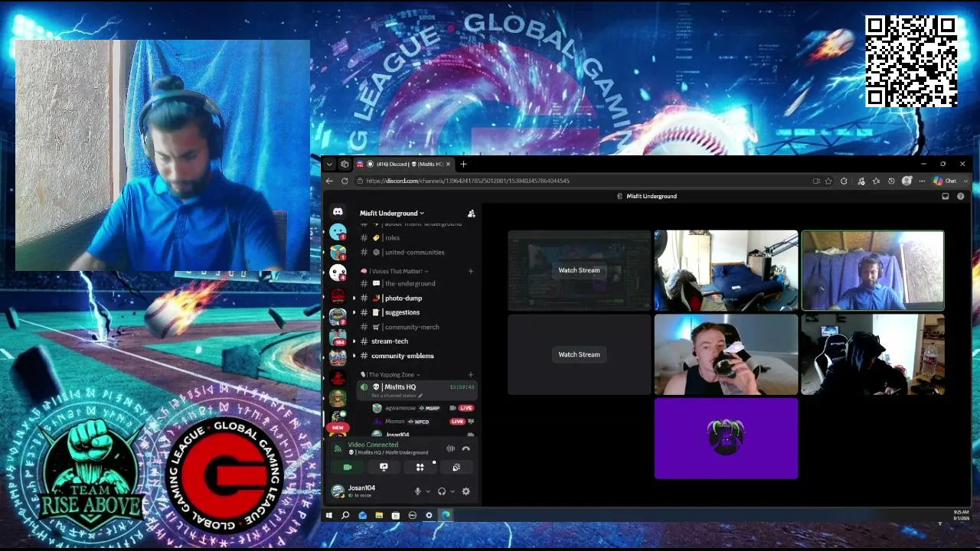
Task: Open a new browser tab
Action: pyautogui.click(x=463, y=165)
